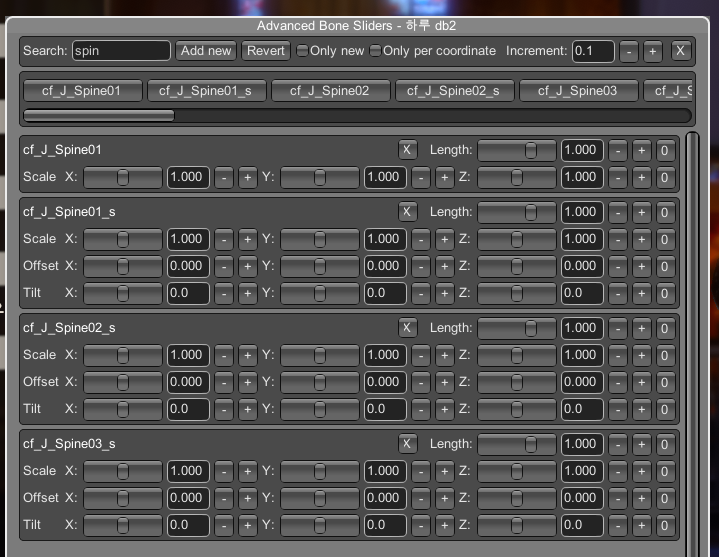The width and height of the screenshot is (719, 557).
Task: Adjust cf_J_Spine03_s Scale Y slider
Action: pyautogui.click(x=320, y=471)
